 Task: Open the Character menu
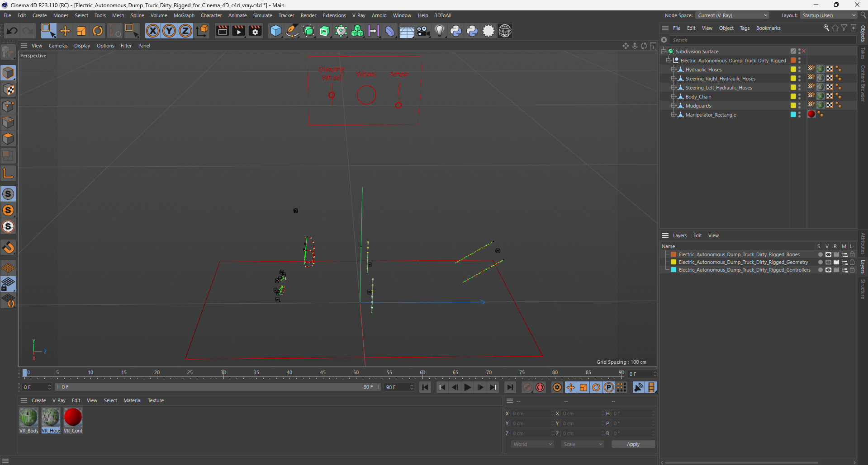pos(211,15)
